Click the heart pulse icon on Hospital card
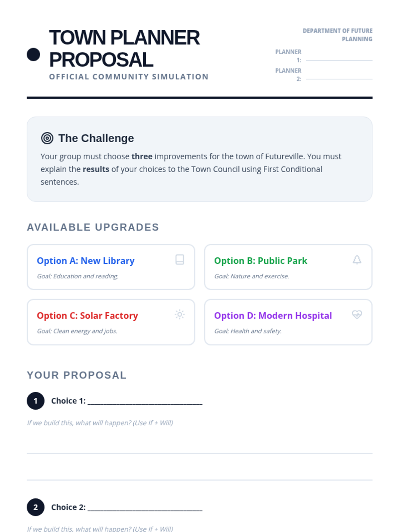The height and width of the screenshot is (532, 399). [357, 314]
